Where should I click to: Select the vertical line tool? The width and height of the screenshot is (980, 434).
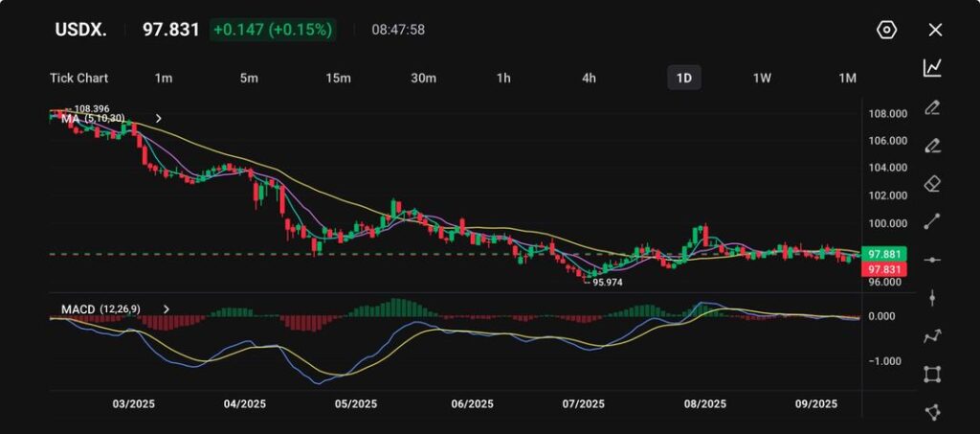pos(932,298)
